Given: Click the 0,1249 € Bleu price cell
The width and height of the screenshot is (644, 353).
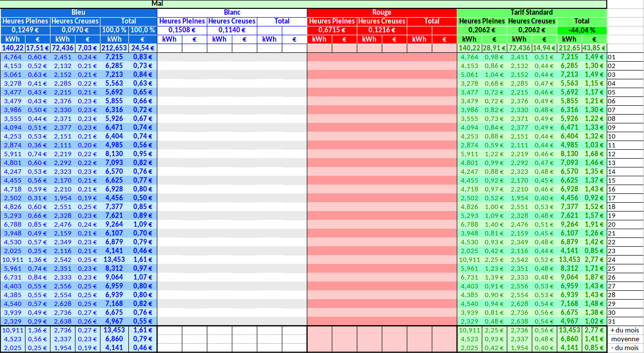Looking at the screenshot, I should tap(25, 30).
